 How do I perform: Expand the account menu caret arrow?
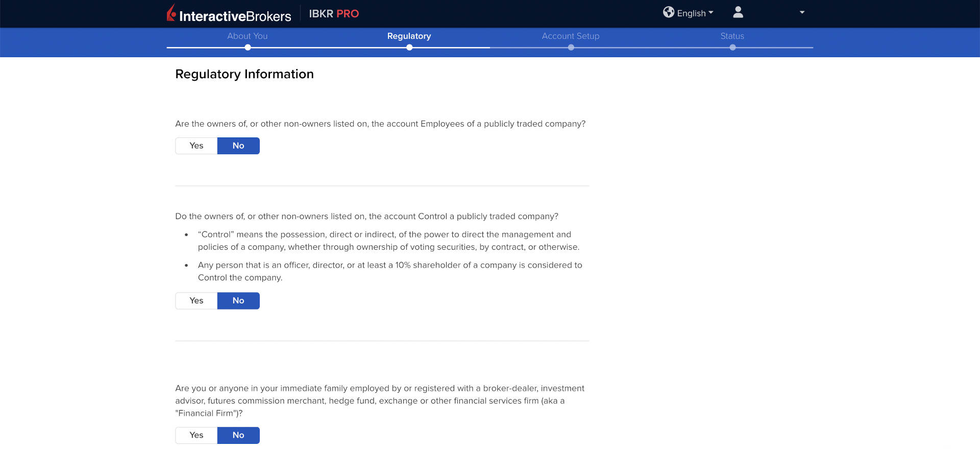tap(802, 12)
